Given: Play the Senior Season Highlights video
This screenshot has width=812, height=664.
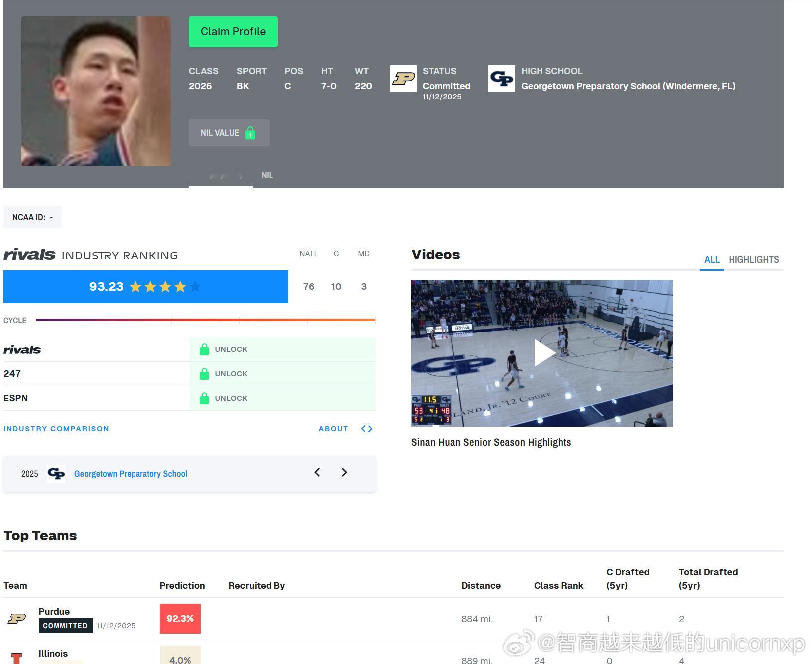Looking at the screenshot, I should (x=542, y=353).
